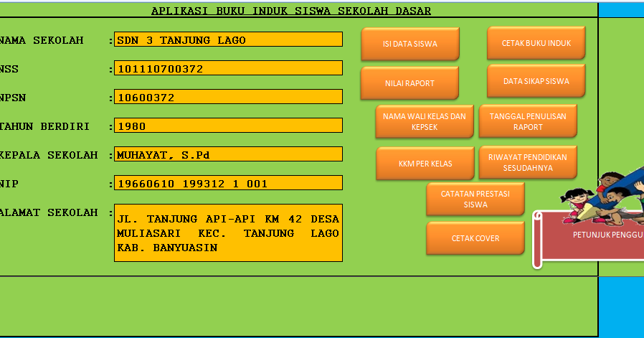This screenshot has height=338, width=644.
Task: Click the NSS label
Action: pyautogui.click(x=9, y=69)
